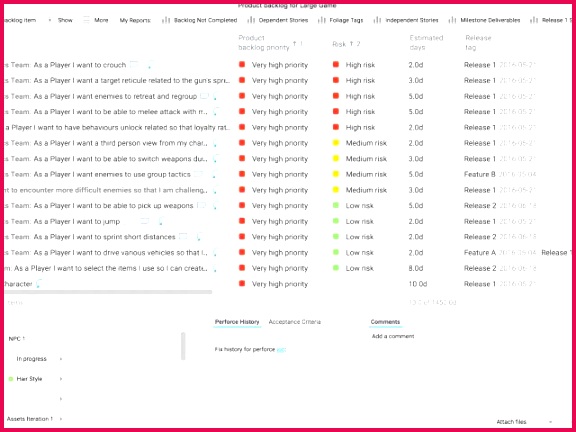The height and width of the screenshot is (432, 576).
Task: Select the Hair Style item
Action: (x=29, y=379)
